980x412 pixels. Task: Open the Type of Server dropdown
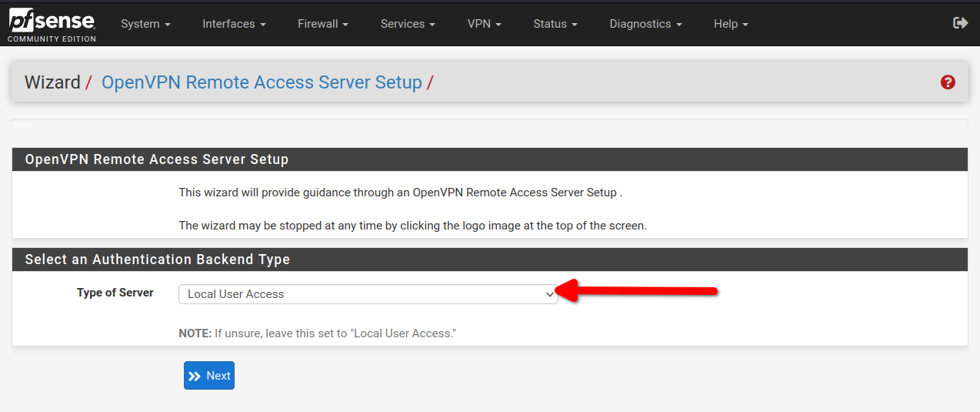368,294
